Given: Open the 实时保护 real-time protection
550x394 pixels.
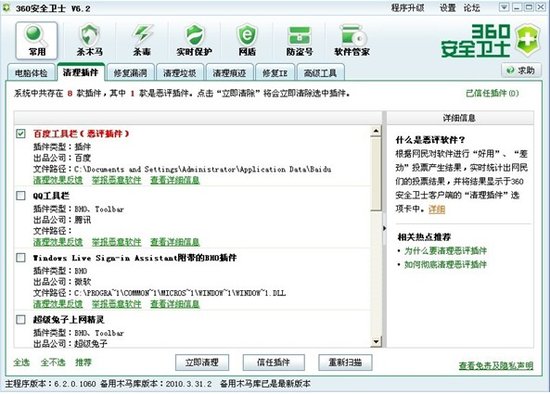Looking at the screenshot, I should 195,41.
